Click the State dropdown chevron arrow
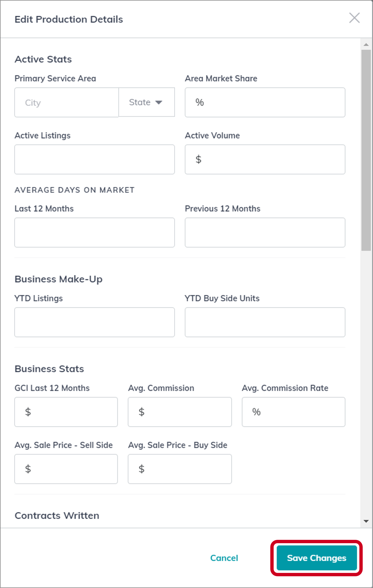Image resolution: width=373 pixels, height=588 pixels. (x=158, y=103)
